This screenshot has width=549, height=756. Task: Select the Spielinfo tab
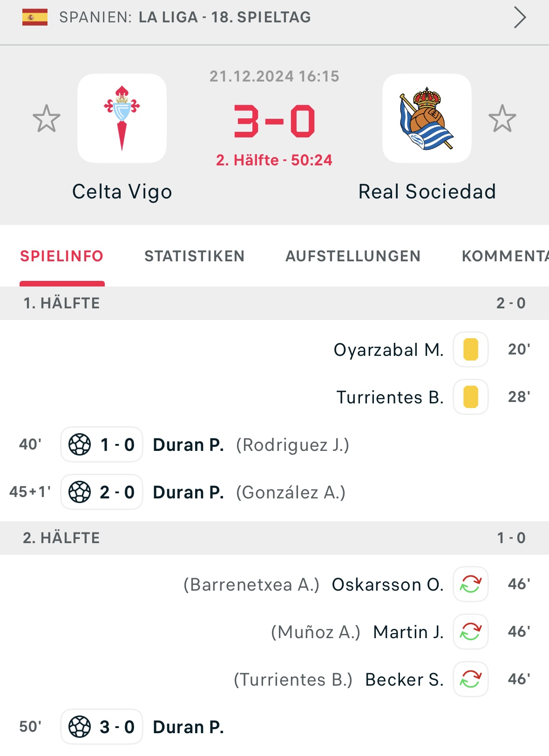coord(61,256)
